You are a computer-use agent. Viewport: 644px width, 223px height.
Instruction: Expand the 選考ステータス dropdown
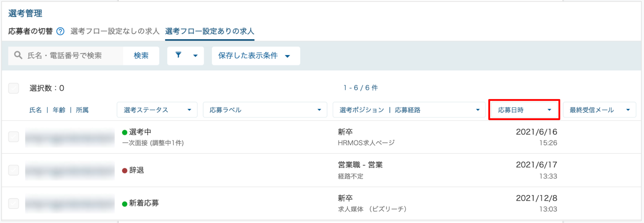tap(157, 110)
